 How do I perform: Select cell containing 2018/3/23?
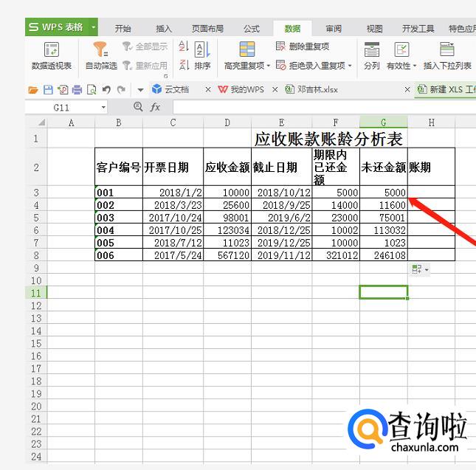[x=173, y=205]
